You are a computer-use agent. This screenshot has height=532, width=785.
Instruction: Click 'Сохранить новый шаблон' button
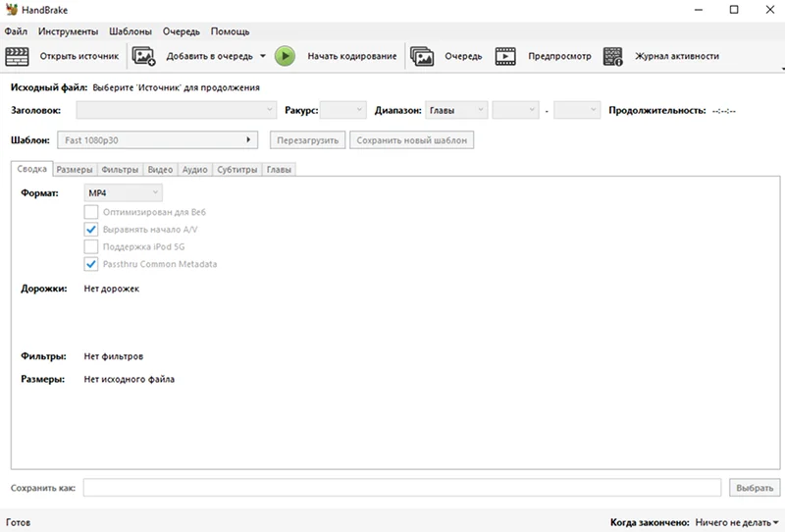(x=411, y=140)
